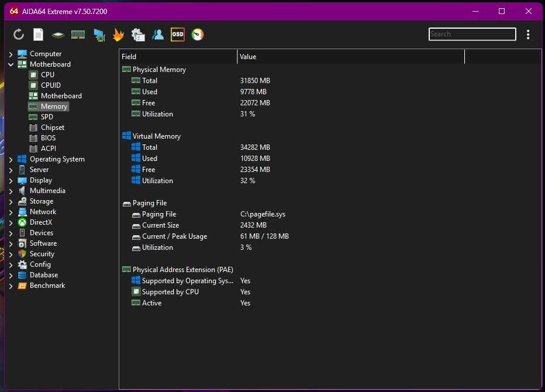545x392 pixels.
Task: Select the Physical Memory group row
Action: pos(159,70)
